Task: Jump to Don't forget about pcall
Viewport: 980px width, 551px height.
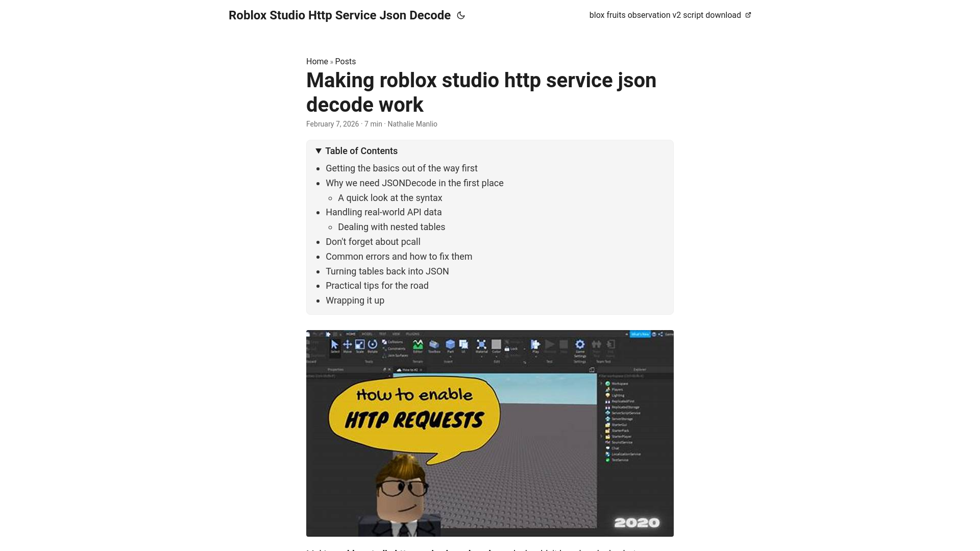Action: 373,242
